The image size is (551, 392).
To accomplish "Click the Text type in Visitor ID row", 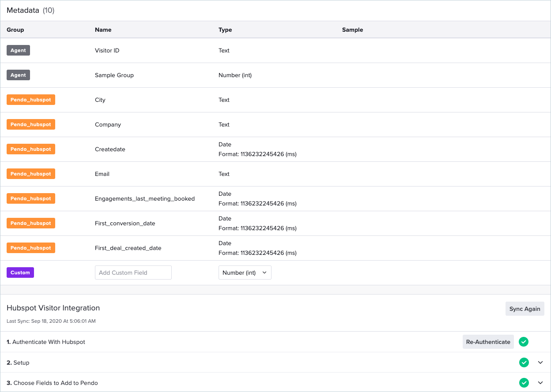I will point(224,50).
